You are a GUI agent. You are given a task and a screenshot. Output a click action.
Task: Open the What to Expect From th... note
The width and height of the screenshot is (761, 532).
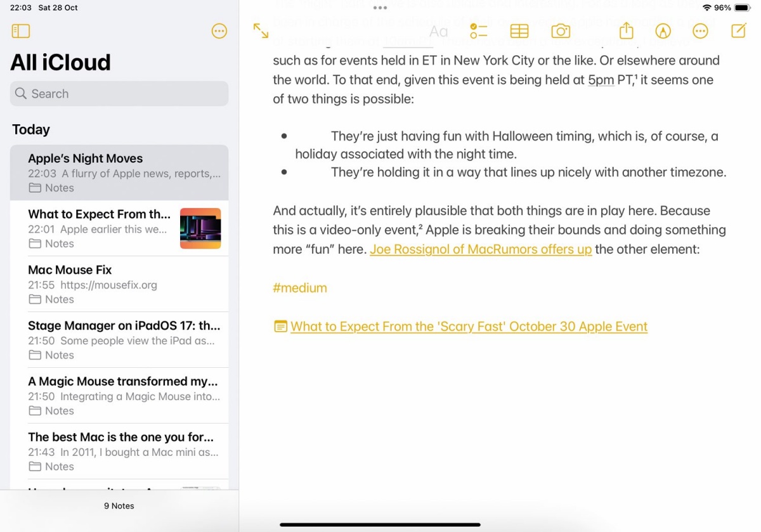coord(119,228)
